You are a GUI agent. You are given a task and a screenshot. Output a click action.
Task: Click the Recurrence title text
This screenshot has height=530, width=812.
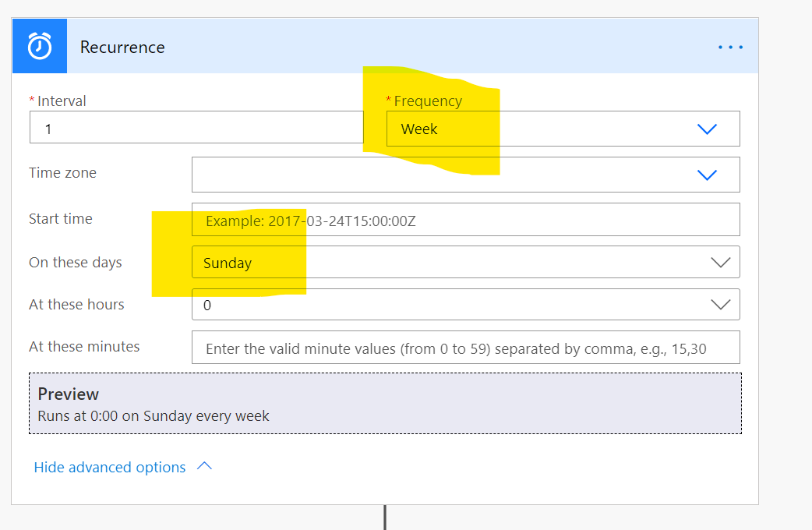122,47
